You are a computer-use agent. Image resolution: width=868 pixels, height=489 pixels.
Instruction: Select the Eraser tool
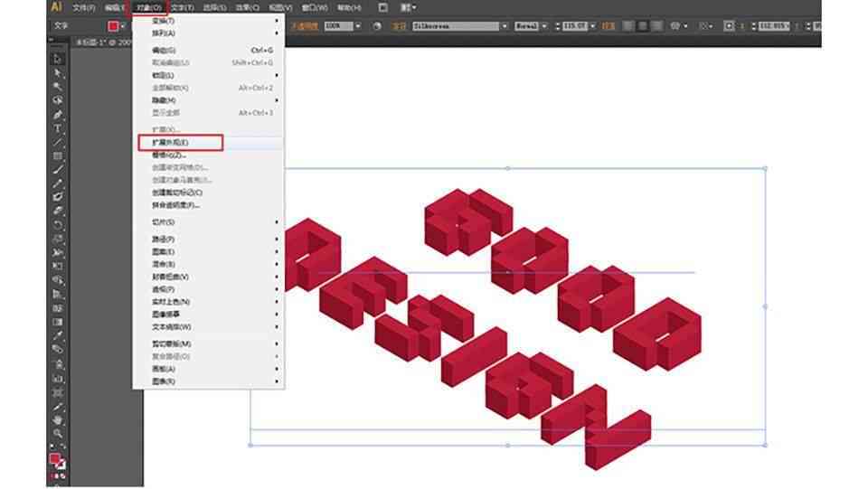tap(58, 211)
